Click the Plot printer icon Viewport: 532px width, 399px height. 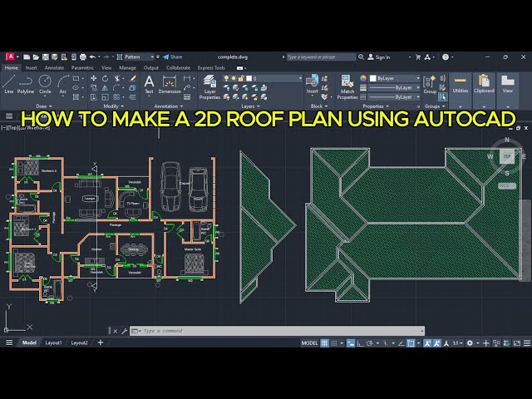(x=83, y=57)
